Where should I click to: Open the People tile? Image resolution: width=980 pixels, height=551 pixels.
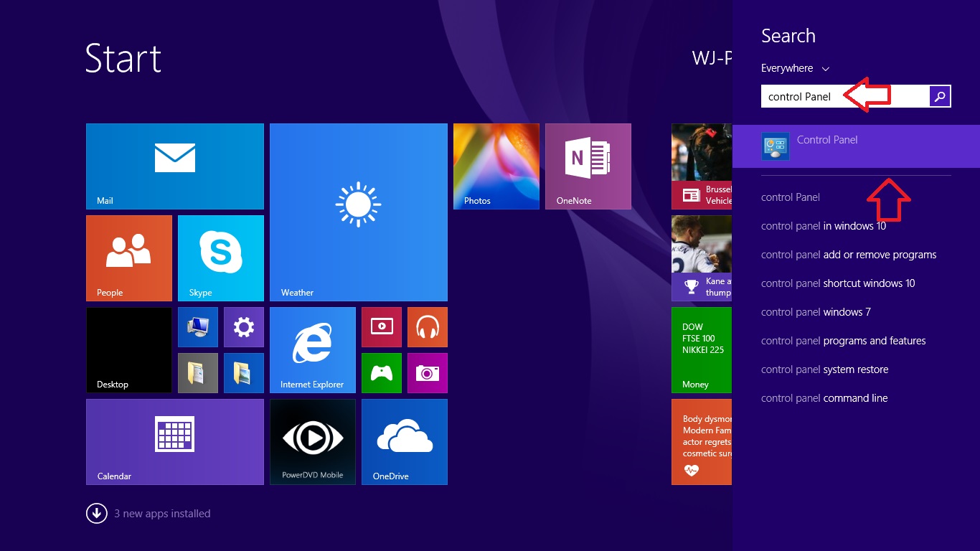129,258
